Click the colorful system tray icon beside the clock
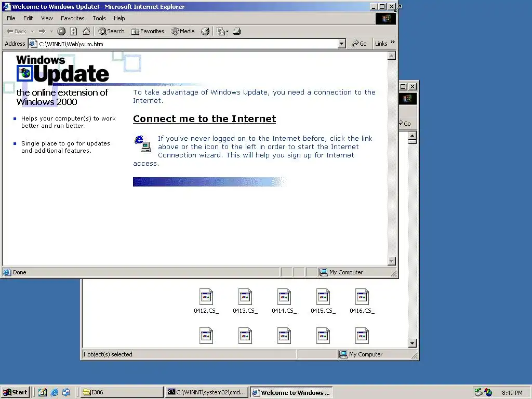532x399 pixels. (x=488, y=392)
